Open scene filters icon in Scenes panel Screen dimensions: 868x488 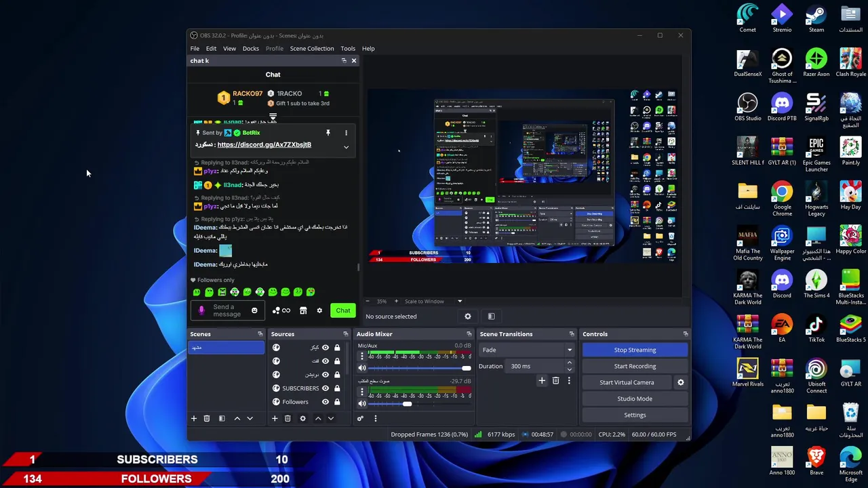[x=222, y=418]
